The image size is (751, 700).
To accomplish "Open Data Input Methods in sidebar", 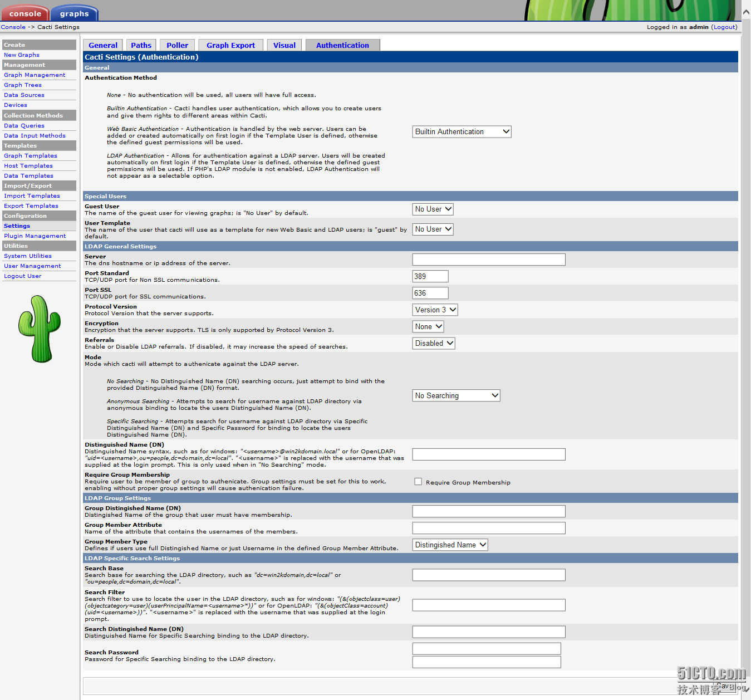I will tap(35, 135).
